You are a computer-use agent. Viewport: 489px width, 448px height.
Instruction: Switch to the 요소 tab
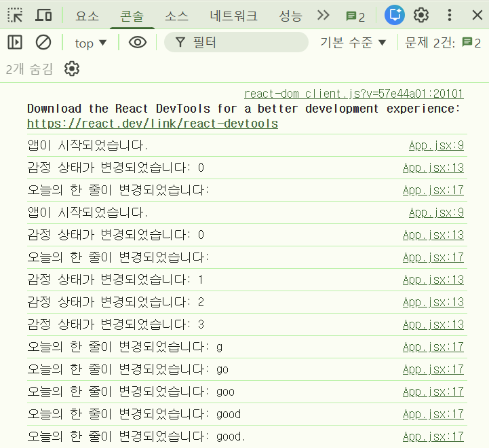[x=87, y=16]
